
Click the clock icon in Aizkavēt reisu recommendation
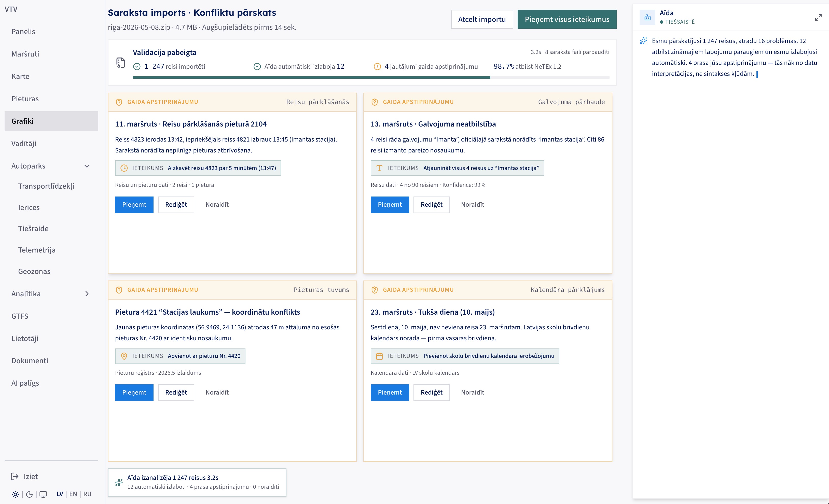click(124, 168)
